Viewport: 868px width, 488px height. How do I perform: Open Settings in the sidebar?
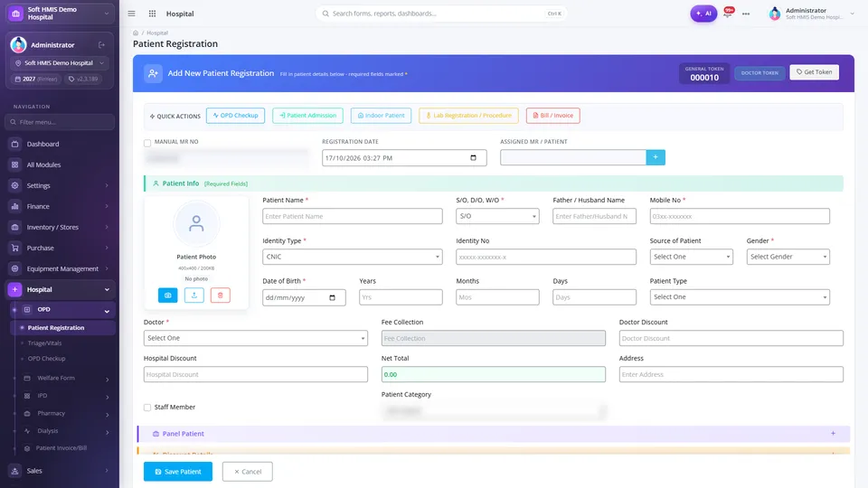[x=60, y=185]
